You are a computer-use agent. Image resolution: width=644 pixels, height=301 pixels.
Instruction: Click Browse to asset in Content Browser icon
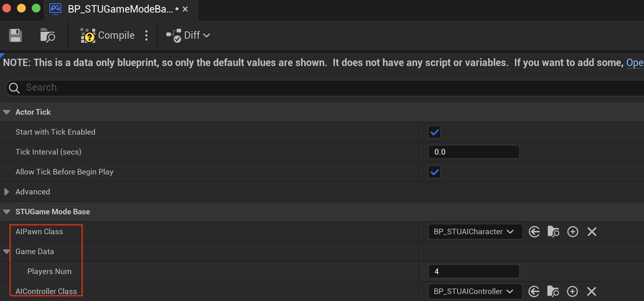point(48,35)
